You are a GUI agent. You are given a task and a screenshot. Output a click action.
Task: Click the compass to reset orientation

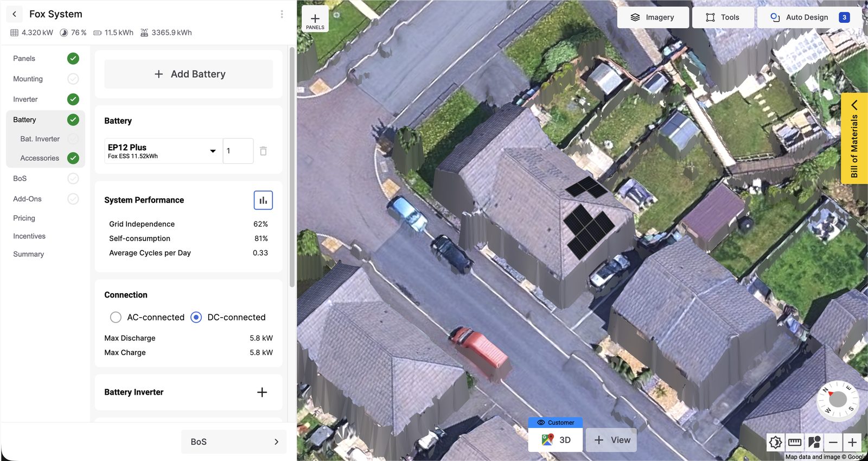click(x=838, y=400)
